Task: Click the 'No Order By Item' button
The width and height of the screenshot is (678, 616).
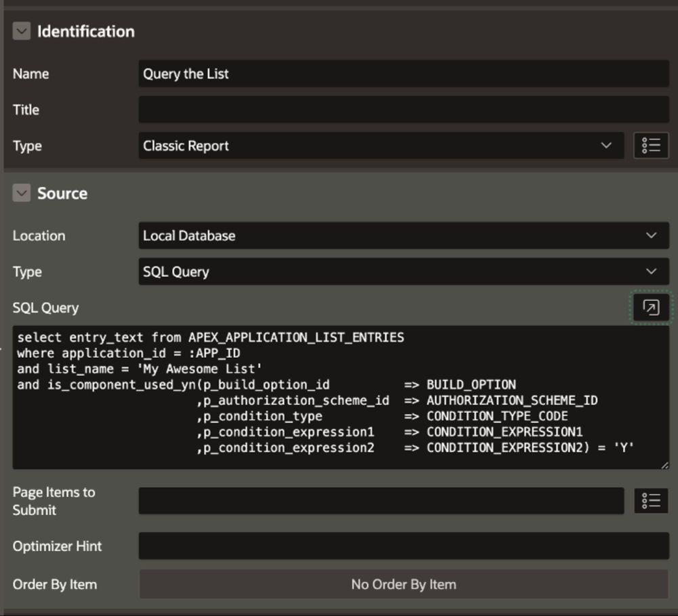Action: tap(403, 584)
